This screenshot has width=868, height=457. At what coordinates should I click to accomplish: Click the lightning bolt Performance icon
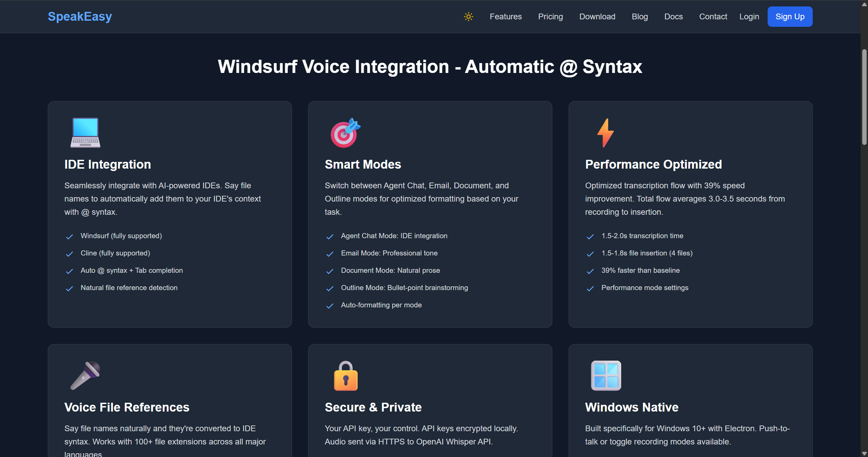tap(606, 133)
